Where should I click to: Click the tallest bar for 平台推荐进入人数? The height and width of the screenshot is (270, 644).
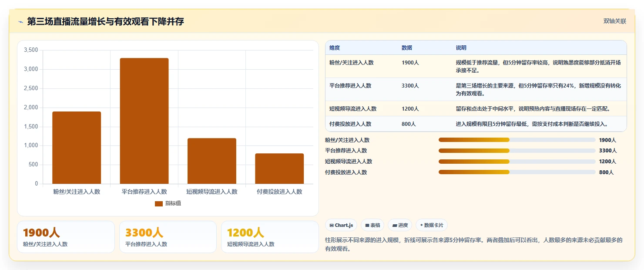tap(144, 121)
